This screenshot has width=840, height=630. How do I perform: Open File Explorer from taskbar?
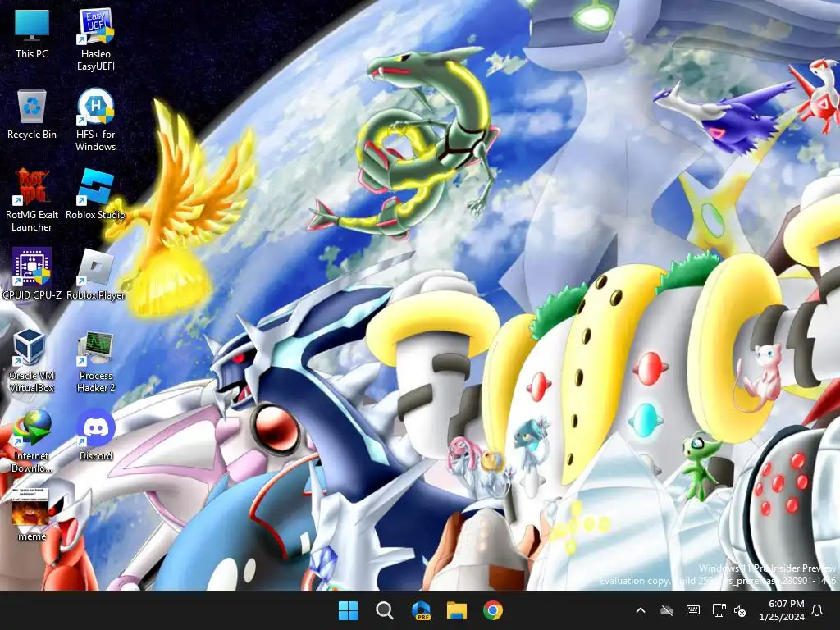[457, 610]
